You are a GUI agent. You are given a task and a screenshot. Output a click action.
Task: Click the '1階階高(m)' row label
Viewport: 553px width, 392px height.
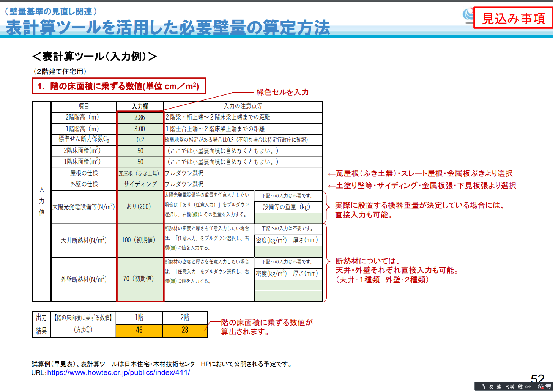82,129
